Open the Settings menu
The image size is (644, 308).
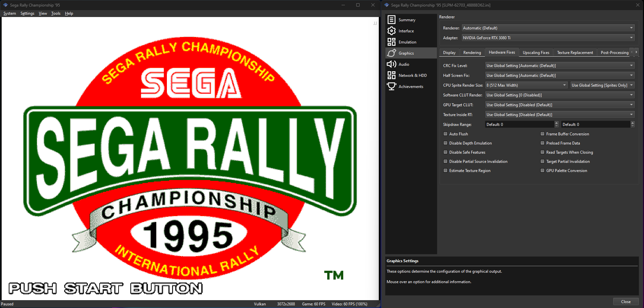click(x=27, y=13)
